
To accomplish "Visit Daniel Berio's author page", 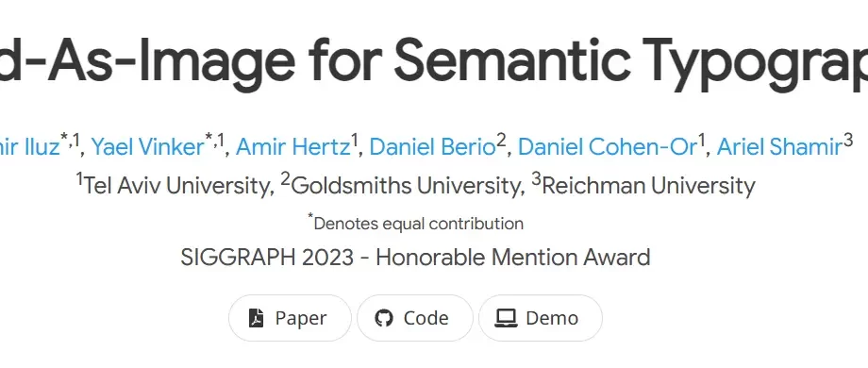I will pos(432,147).
